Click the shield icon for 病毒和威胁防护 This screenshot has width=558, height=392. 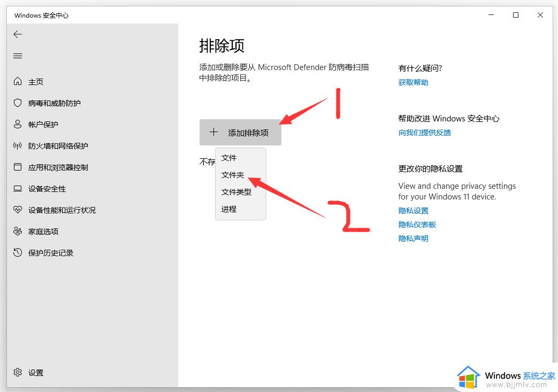(x=18, y=103)
